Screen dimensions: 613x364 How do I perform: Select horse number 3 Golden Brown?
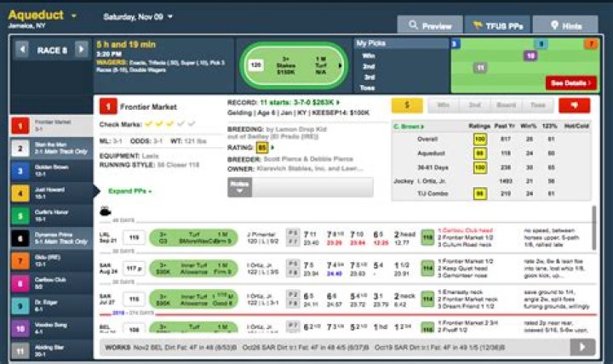49,170
